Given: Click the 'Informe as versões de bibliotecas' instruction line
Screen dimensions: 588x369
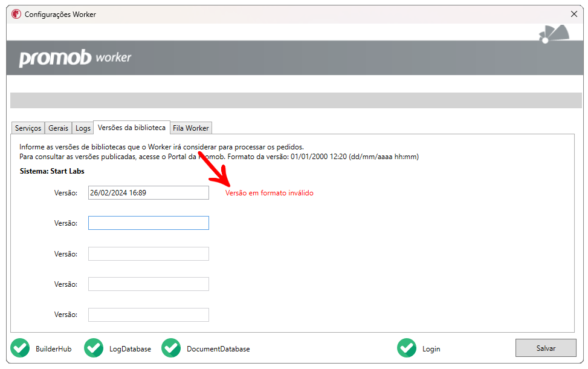Looking at the screenshot, I should pyautogui.click(x=161, y=147).
